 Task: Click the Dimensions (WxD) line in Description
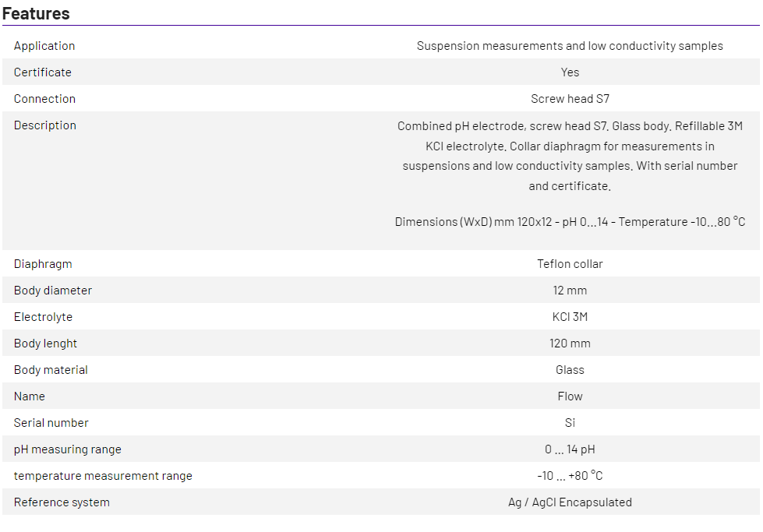coord(570,222)
